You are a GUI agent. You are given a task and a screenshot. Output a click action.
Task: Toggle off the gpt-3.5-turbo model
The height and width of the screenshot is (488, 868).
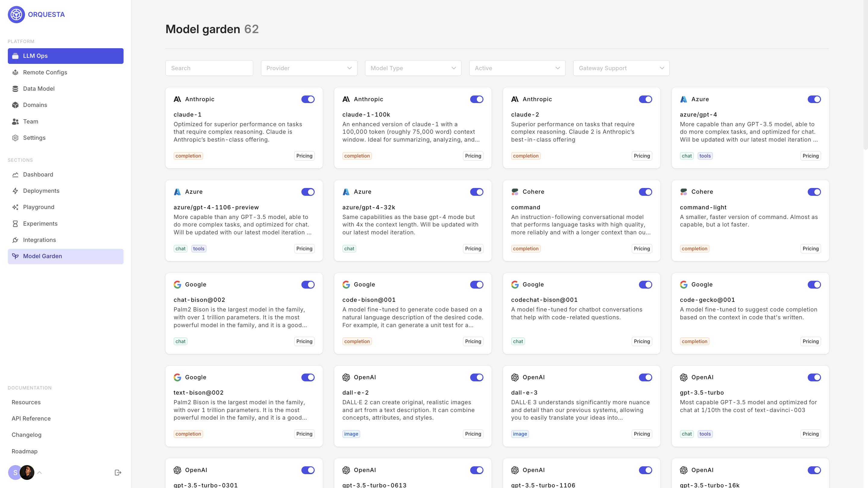(x=814, y=377)
